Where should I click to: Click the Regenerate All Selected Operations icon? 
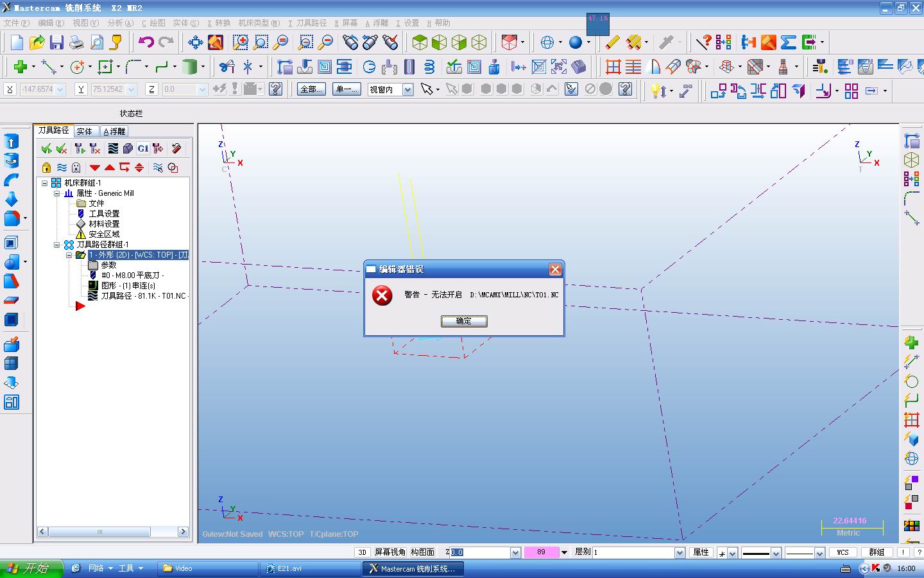pyautogui.click(x=80, y=148)
